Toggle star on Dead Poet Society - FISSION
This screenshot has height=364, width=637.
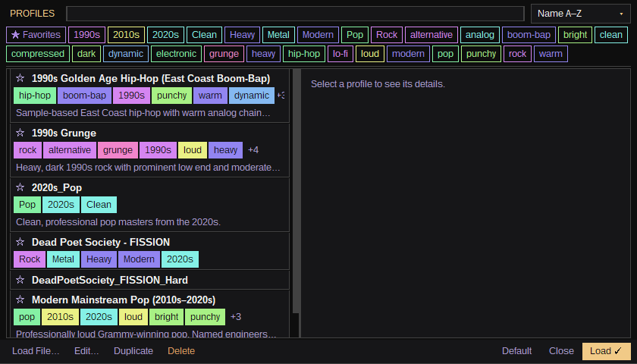point(20,242)
